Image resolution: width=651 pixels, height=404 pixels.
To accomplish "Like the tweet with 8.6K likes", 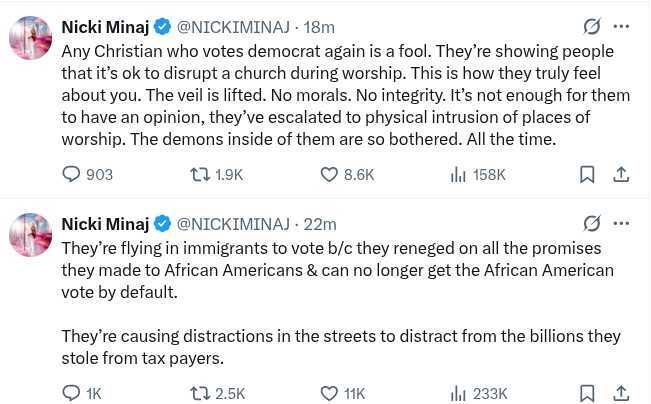I will click(x=330, y=174).
